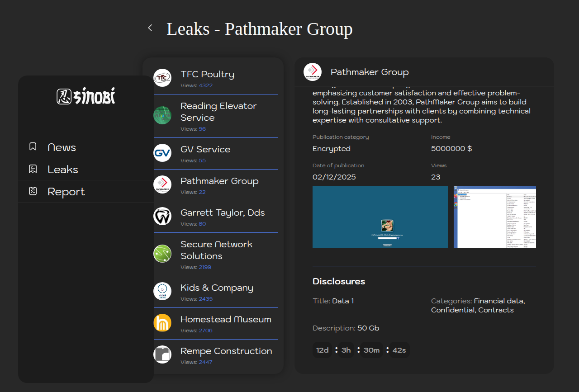This screenshot has width=579, height=392.
Task: Select the green Secure Network Solutions logo
Action: [162, 254]
